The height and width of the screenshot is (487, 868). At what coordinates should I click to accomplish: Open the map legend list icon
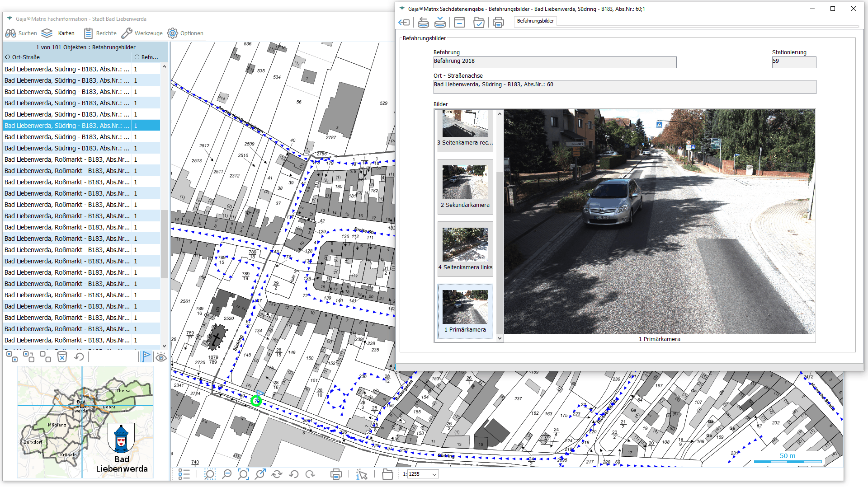pos(184,474)
